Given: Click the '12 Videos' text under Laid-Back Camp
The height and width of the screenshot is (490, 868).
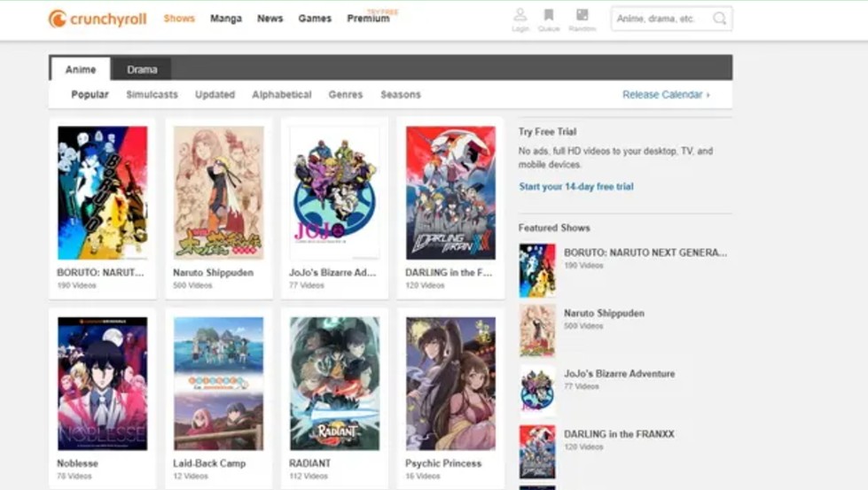Looking at the screenshot, I should click(191, 476).
